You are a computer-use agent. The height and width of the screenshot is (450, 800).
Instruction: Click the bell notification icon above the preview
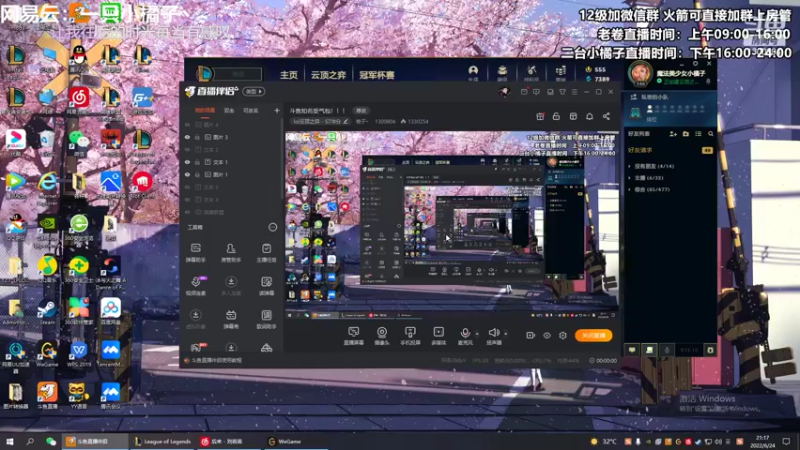(x=589, y=116)
